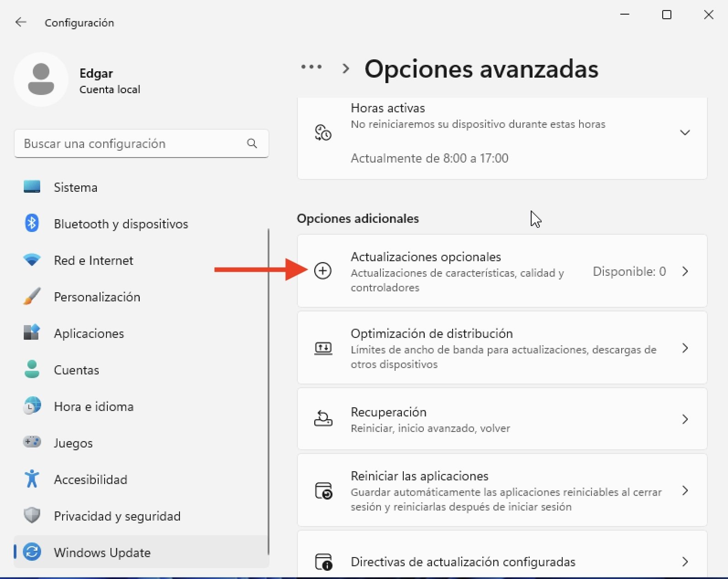The width and height of the screenshot is (728, 579).
Task: Click the Opciones adicionales heading
Action: click(358, 218)
